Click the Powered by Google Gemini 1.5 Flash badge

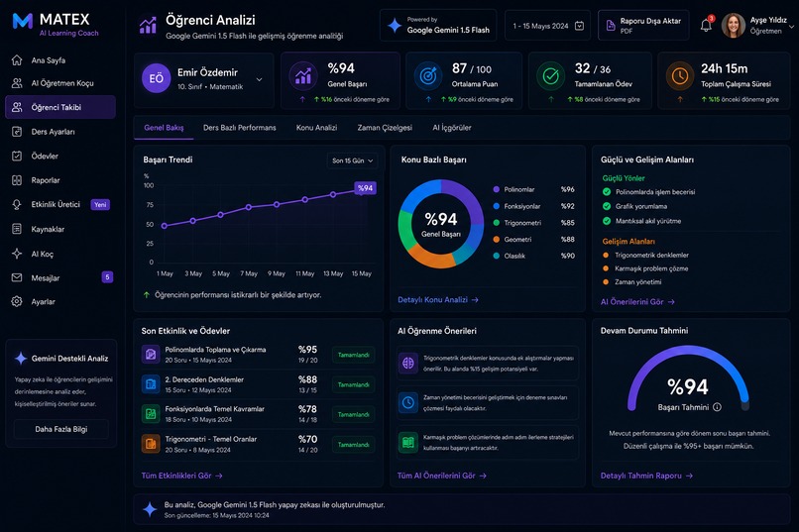pyautogui.click(x=438, y=26)
